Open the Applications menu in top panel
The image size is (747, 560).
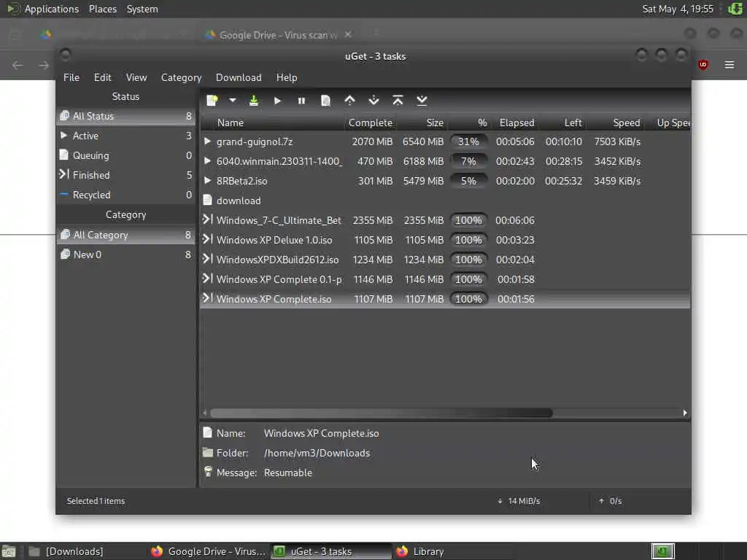(52, 9)
